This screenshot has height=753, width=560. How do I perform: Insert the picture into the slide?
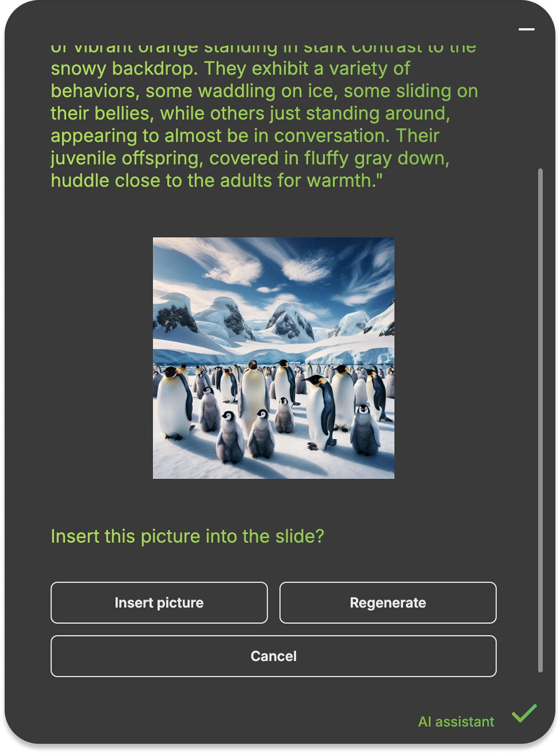[159, 603]
